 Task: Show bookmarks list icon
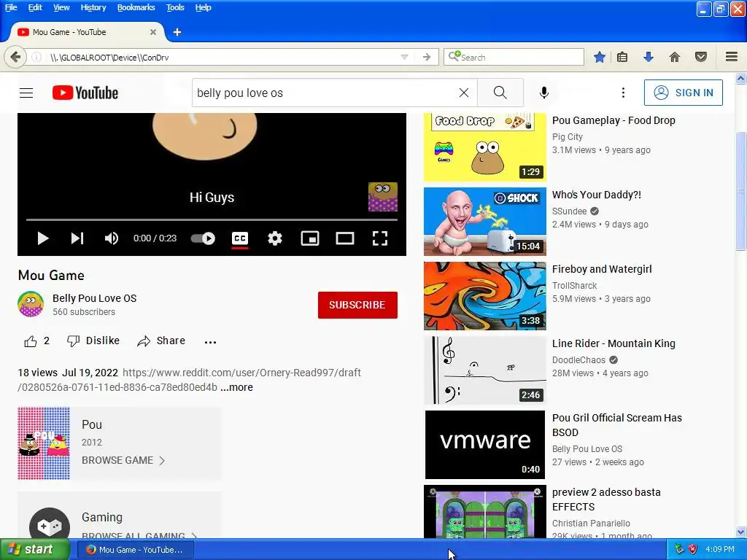pos(622,57)
